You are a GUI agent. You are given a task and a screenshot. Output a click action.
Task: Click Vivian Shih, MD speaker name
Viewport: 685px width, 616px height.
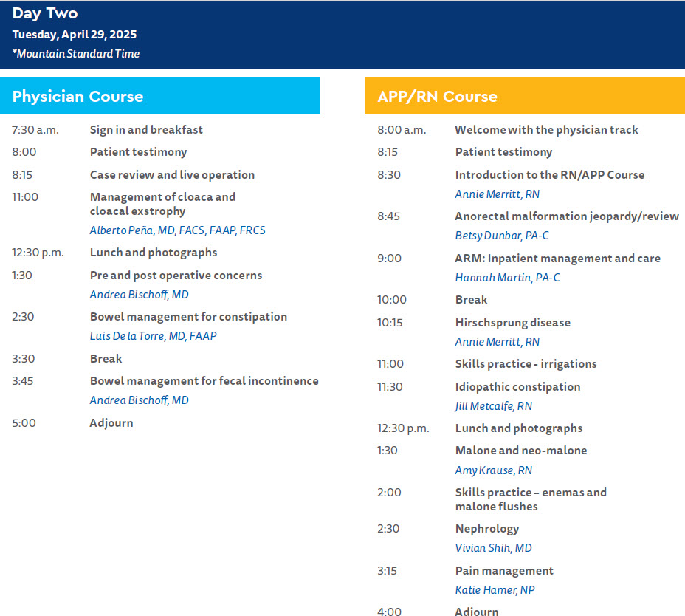click(493, 548)
